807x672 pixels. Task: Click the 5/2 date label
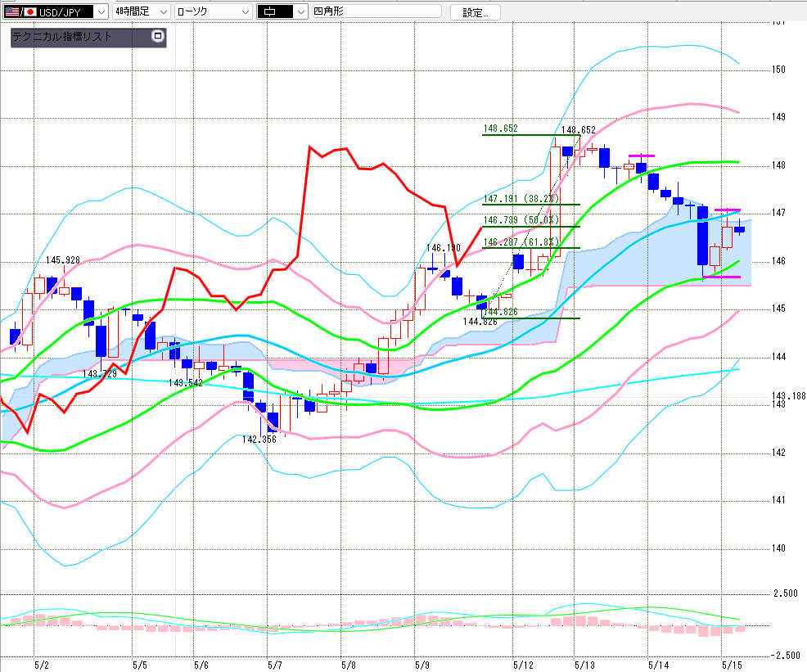pyautogui.click(x=42, y=665)
